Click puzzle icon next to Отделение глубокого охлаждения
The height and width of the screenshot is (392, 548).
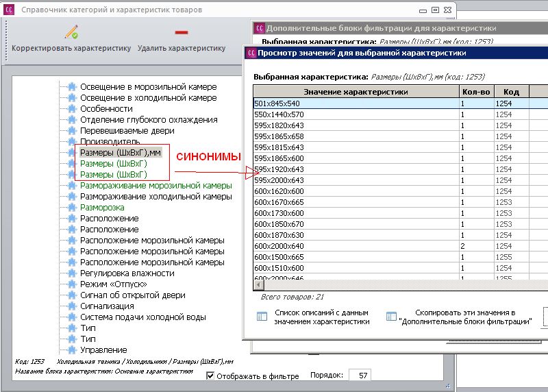click(72, 120)
